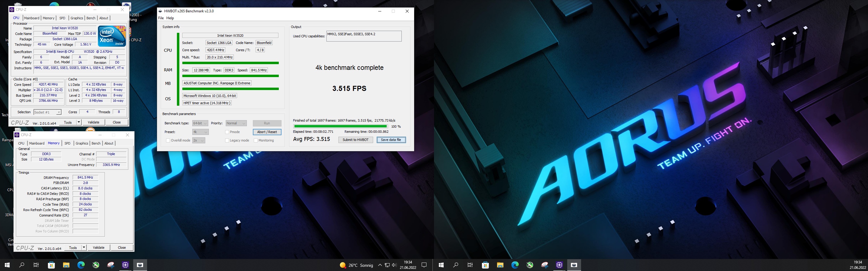This screenshot has height=271, width=868.
Task: Switch to CPU tab in lower CPU-Z window
Action: click(21, 143)
